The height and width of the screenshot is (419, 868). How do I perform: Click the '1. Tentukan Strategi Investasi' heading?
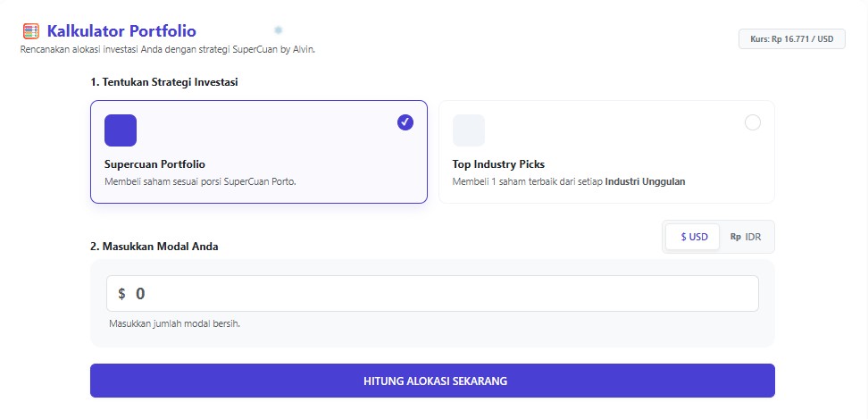[x=163, y=81]
